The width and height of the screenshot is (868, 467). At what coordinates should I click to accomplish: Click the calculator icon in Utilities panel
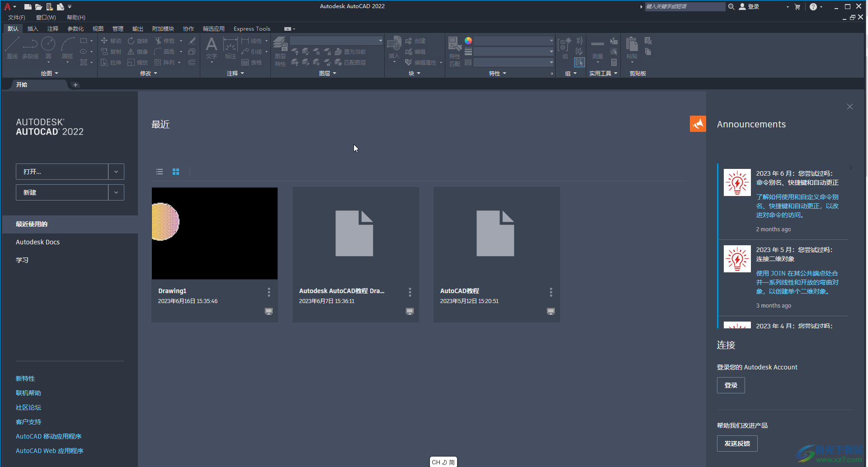(614, 62)
